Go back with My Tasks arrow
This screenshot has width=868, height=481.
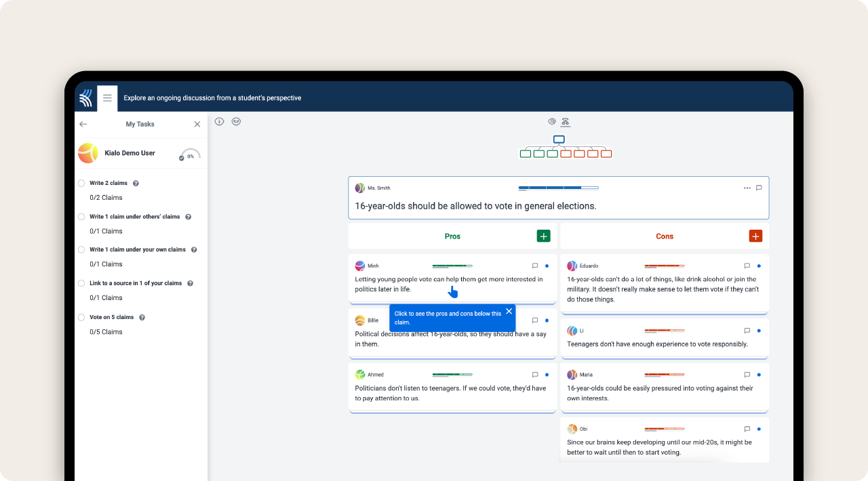pos(83,124)
